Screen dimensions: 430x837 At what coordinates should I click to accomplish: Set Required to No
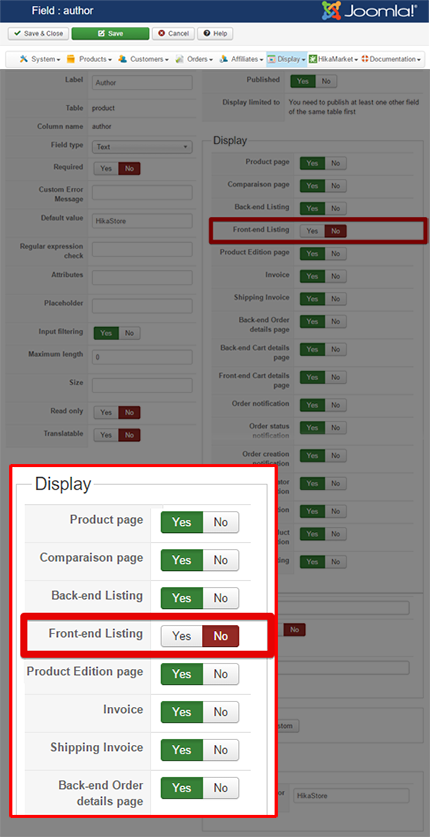point(129,168)
